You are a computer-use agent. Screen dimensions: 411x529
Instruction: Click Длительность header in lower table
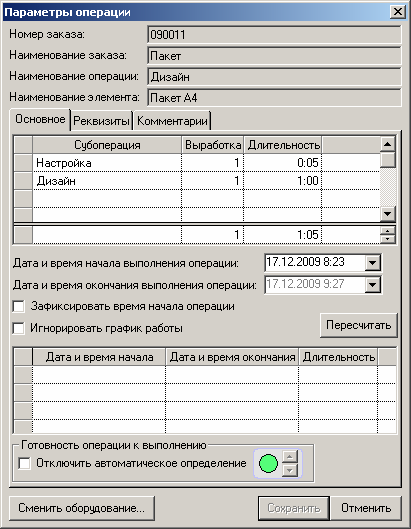pos(338,357)
